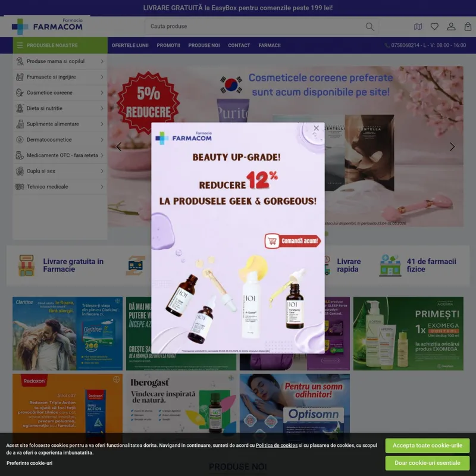Image resolution: width=476 pixels, height=476 pixels.
Task: Click the Tehnico medicale category icon
Action: (x=20, y=187)
